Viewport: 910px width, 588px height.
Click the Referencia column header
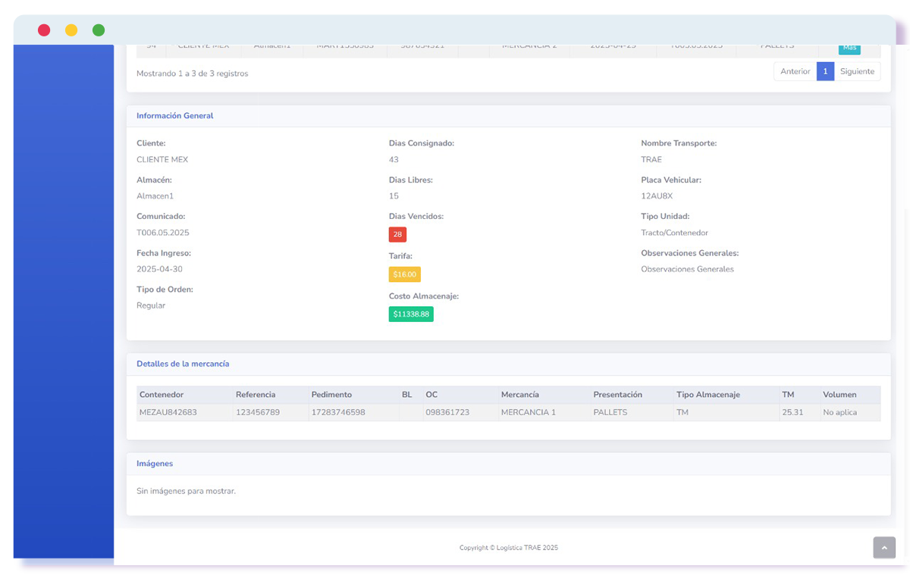[256, 395]
